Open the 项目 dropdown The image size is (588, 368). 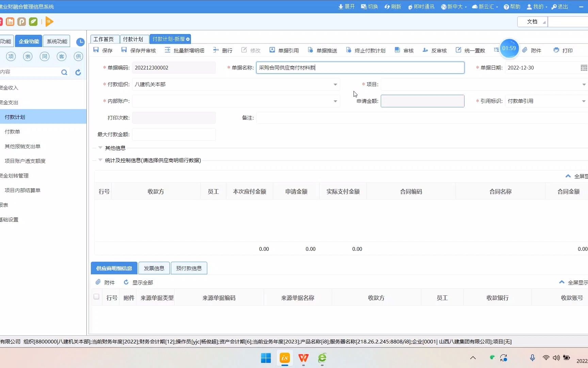tap(584, 85)
